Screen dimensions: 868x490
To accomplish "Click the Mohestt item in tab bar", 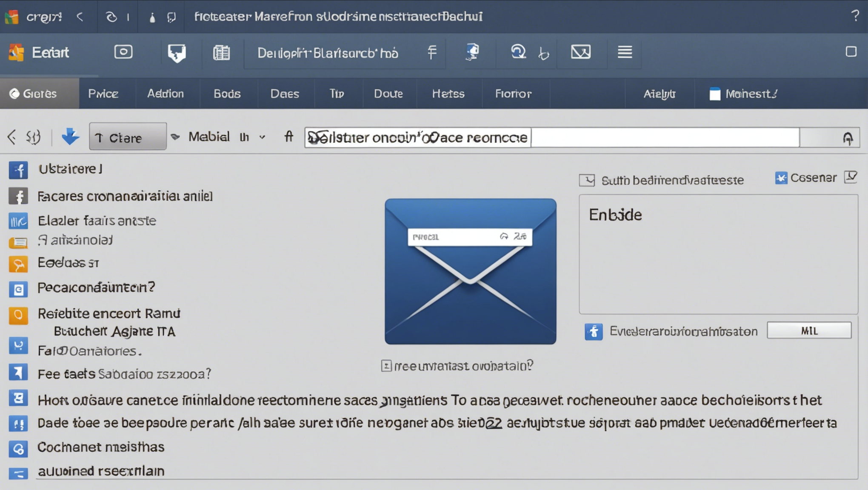I will [744, 94].
